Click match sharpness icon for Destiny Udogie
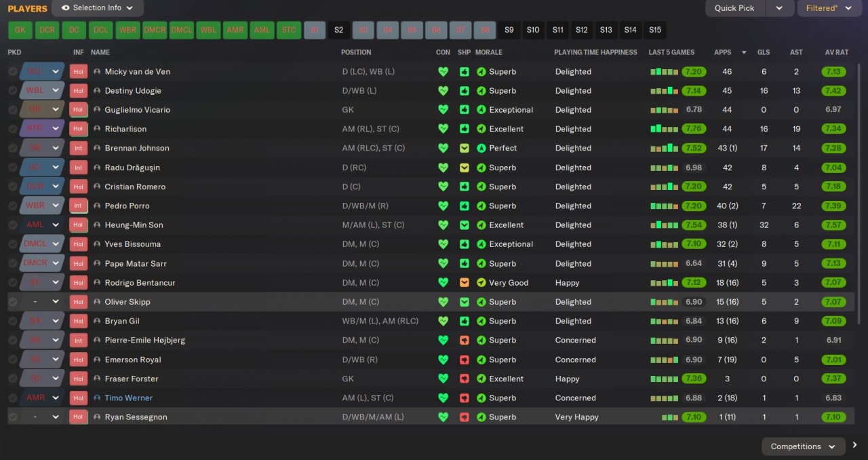The height and width of the screenshot is (460, 868). click(465, 90)
